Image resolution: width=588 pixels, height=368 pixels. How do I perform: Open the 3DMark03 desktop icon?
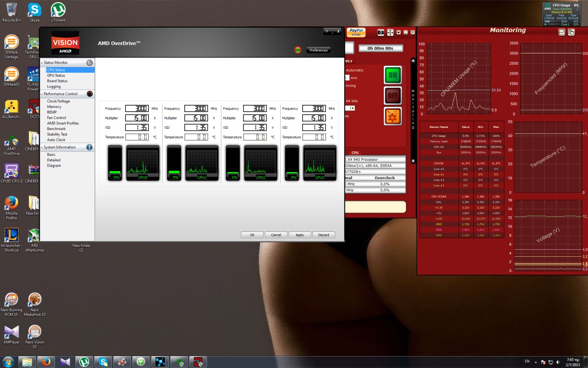[11, 77]
